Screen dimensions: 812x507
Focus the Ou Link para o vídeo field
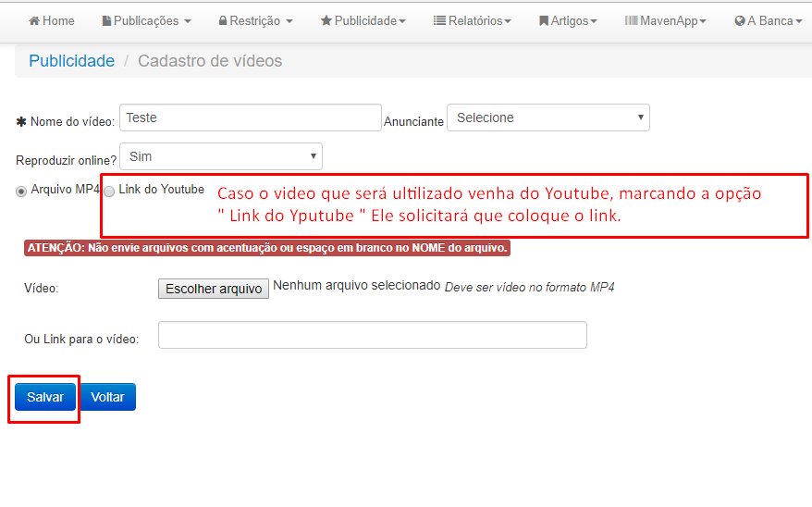click(x=373, y=335)
